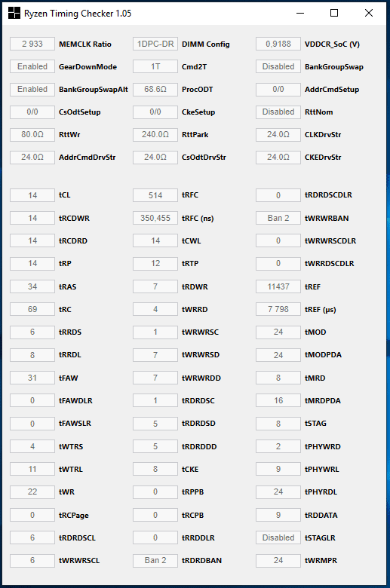Click the tRDRDSD 5 field
The height and width of the screenshot is (588, 390).
tap(155, 424)
